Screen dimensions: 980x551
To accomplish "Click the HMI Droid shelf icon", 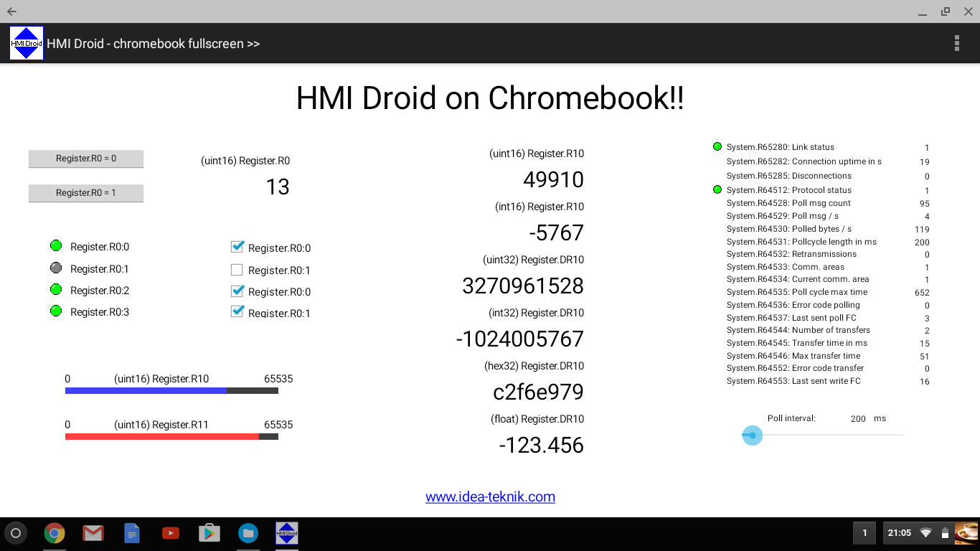I will 287,533.
